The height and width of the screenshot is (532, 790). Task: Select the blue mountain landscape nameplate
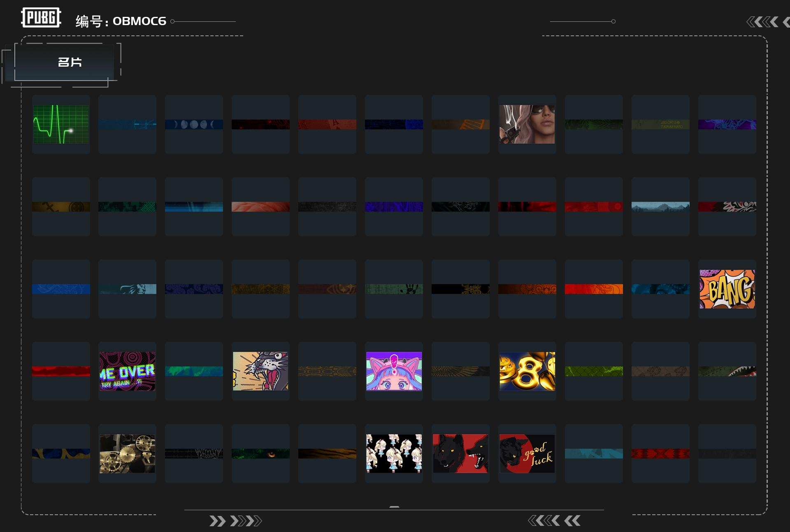click(x=660, y=207)
